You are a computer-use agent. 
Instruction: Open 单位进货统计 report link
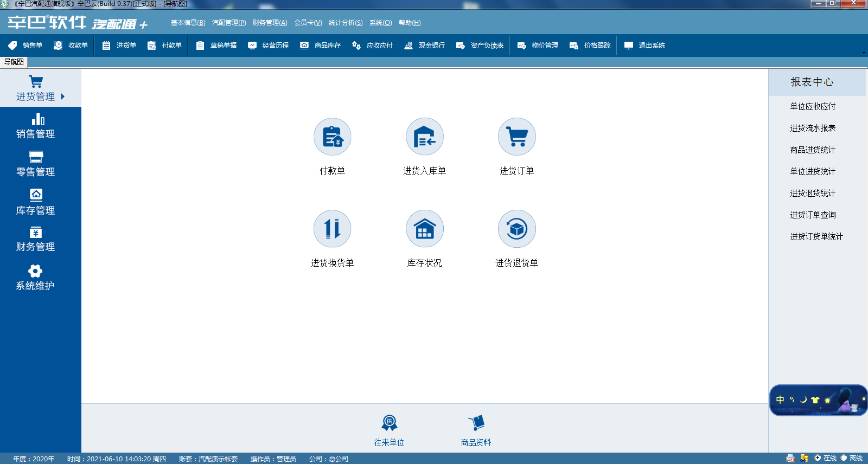[x=813, y=171]
